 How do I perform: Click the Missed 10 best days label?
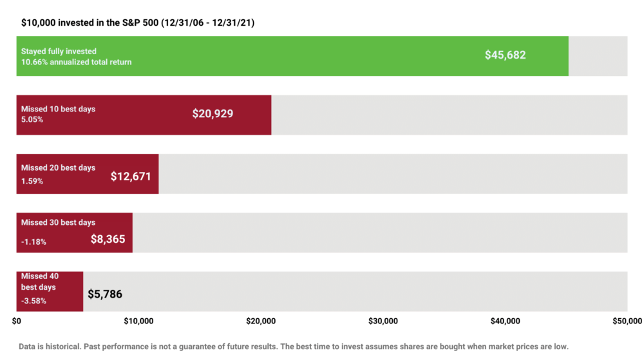click(x=58, y=109)
